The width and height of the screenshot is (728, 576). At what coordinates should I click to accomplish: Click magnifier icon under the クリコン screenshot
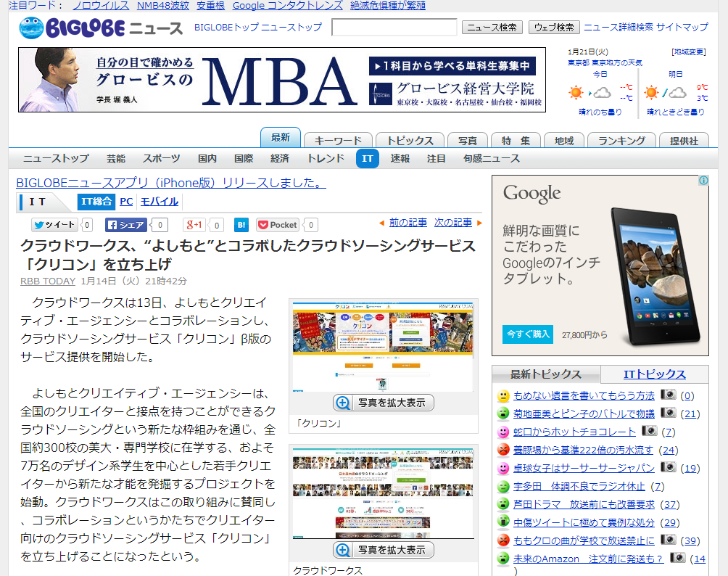(x=343, y=403)
